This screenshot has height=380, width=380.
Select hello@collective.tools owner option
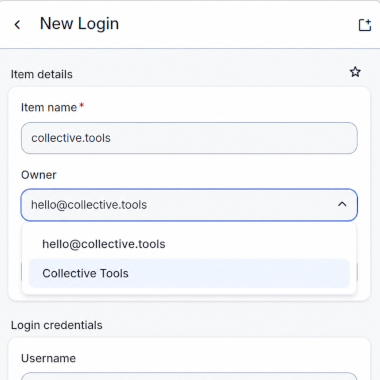189,244
